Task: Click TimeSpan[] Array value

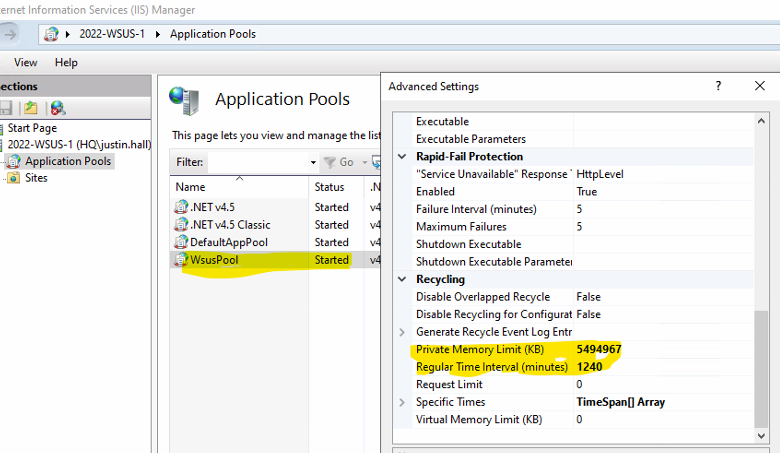Action: [x=620, y=402]
